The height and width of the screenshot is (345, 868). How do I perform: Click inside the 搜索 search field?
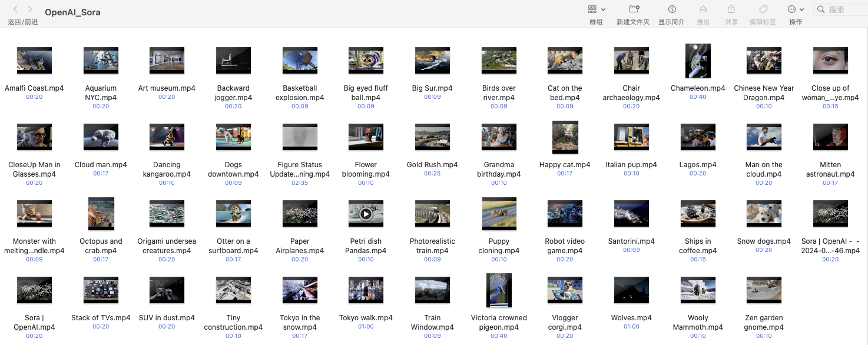pyautogui.click(x=840, y=9)
